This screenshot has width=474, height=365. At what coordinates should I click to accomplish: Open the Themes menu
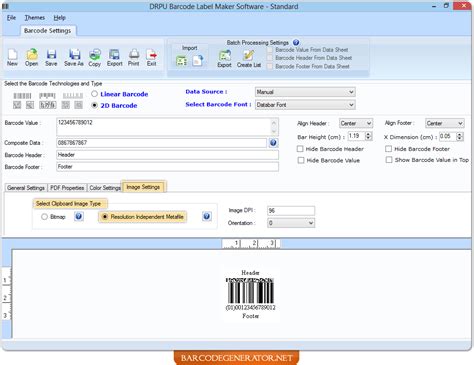(35, 18)
